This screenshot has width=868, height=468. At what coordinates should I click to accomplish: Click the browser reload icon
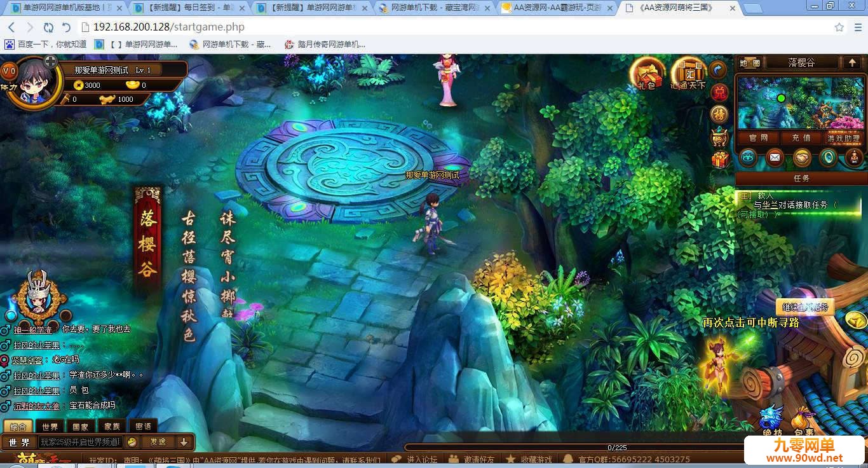pos(48,27)
